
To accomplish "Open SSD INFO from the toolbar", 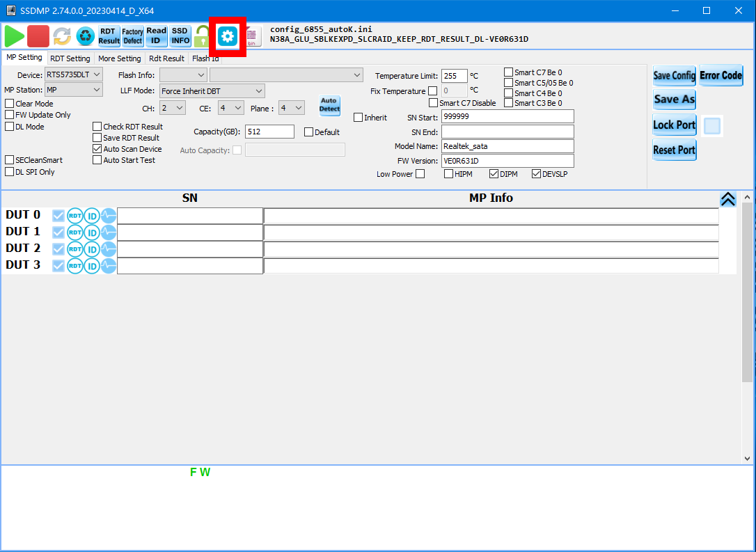I will coord(180,36).
